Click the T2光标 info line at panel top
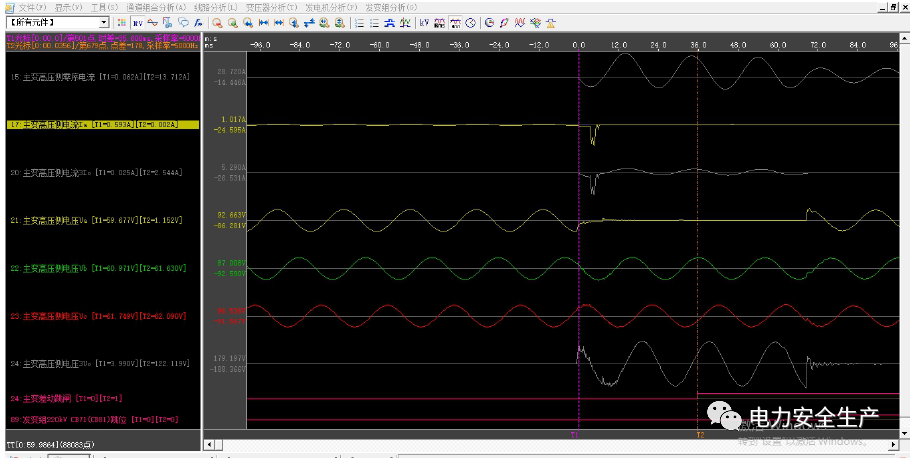 tap(103, 45)
